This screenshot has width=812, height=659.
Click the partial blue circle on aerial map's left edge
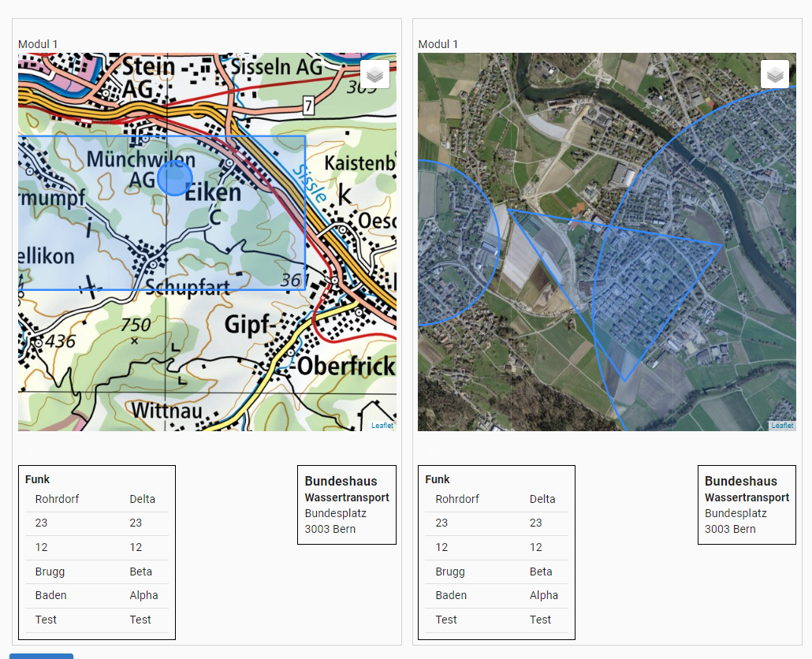point(459,243)
